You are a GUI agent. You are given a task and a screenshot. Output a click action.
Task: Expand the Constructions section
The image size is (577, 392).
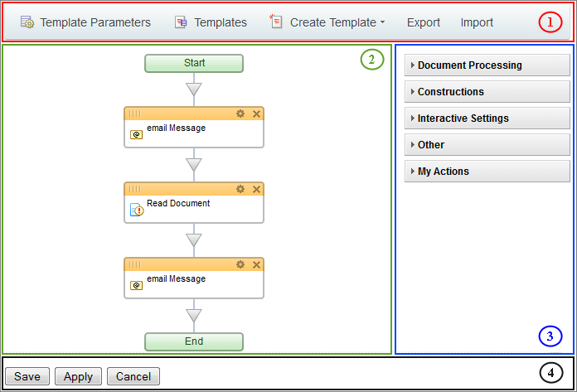click(x=487, y=91)
